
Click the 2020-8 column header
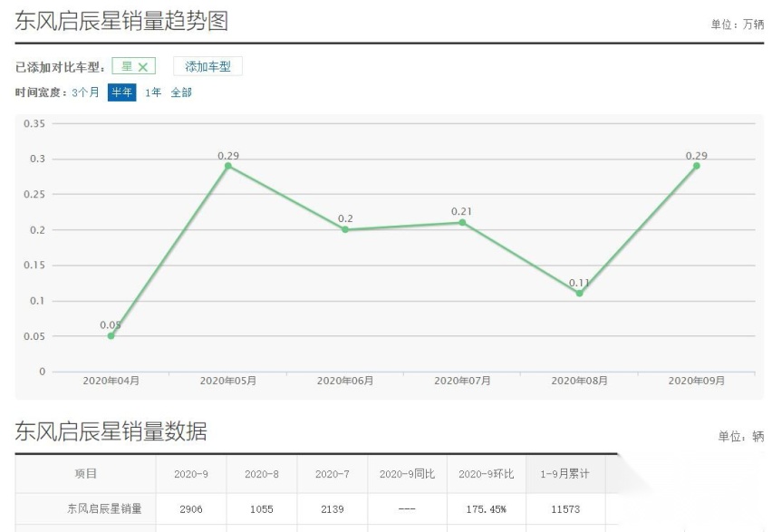(262, 474)
